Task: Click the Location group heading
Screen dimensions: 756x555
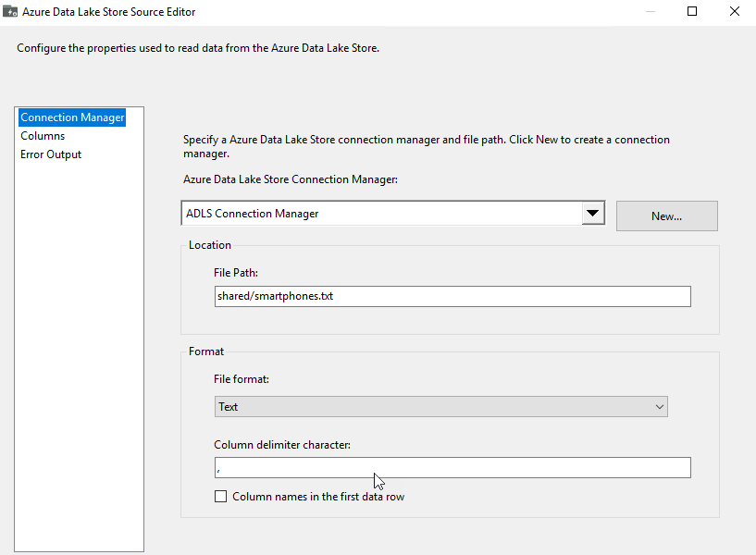Action: (x=210, y=245)
